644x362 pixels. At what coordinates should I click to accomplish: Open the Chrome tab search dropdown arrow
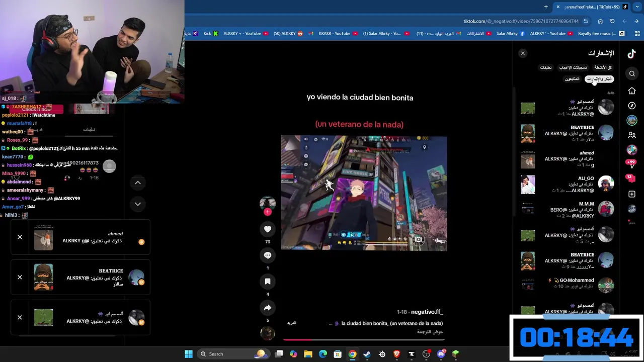coord(637,7)
